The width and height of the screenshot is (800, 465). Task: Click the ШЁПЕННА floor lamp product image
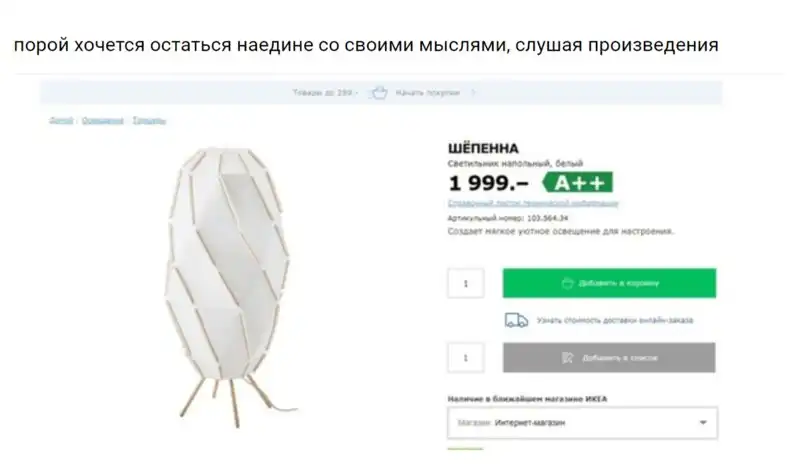(x=230, y=287)
